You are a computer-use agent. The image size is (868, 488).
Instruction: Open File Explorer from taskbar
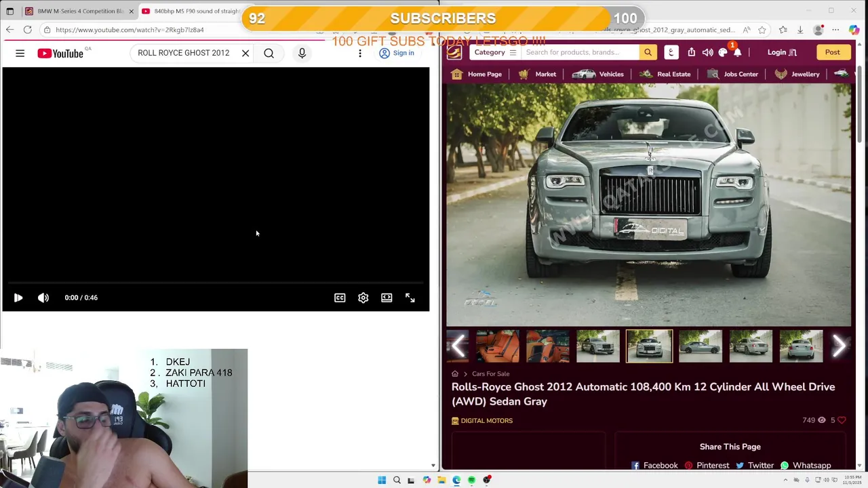(441, 480)
